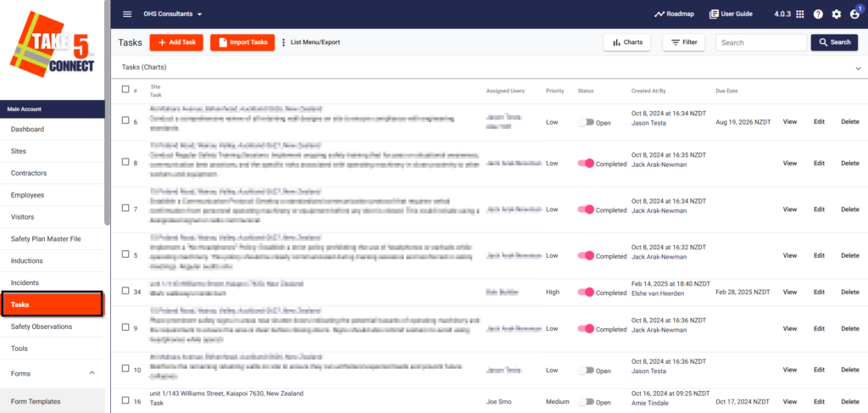Expand the OHS Consultants account dropdown

pos(173,14)
